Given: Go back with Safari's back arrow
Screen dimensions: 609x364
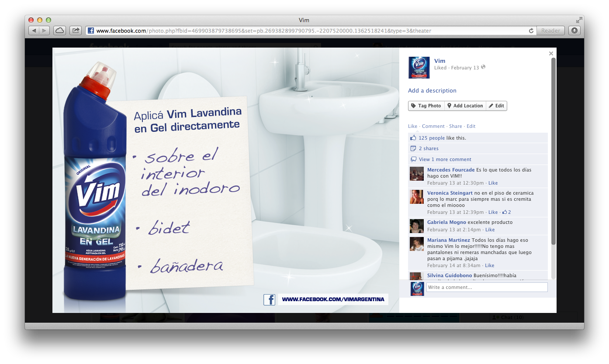Looking at the screenshot, I should point(34,31).
